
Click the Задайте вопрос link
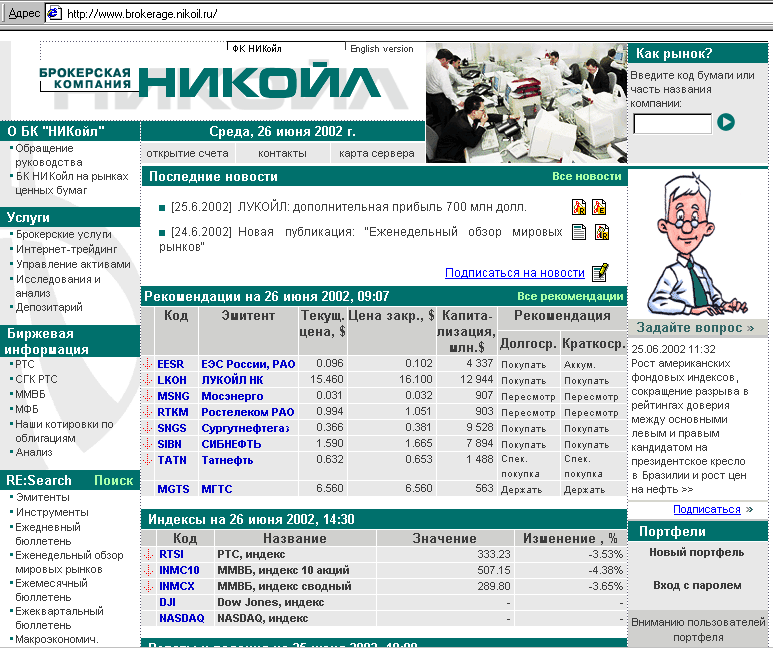[695, 328]
